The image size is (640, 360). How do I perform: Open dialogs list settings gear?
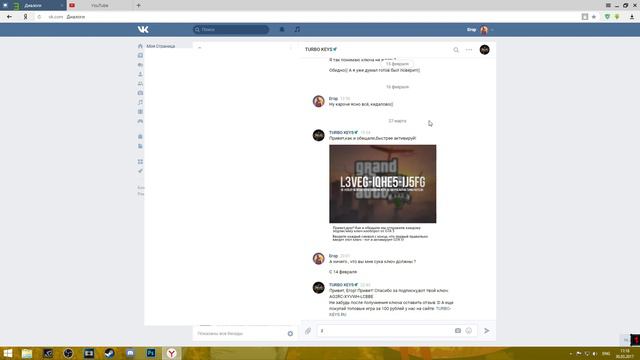290,333
